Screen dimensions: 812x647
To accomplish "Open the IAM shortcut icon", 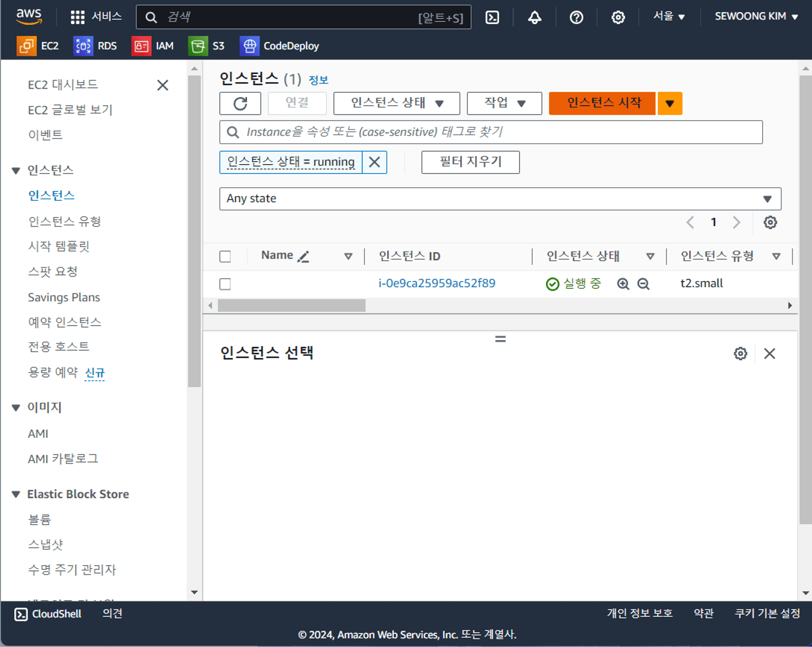I will [141, 46].
